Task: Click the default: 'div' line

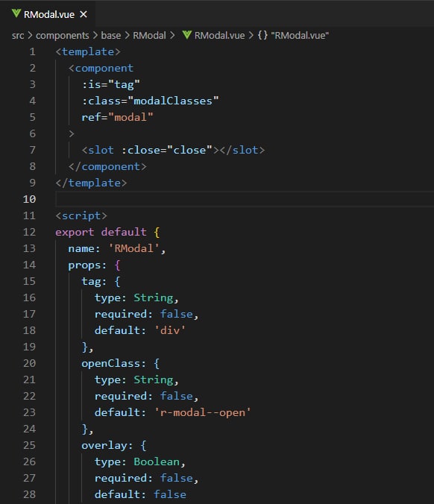Action: click(140, 330)
